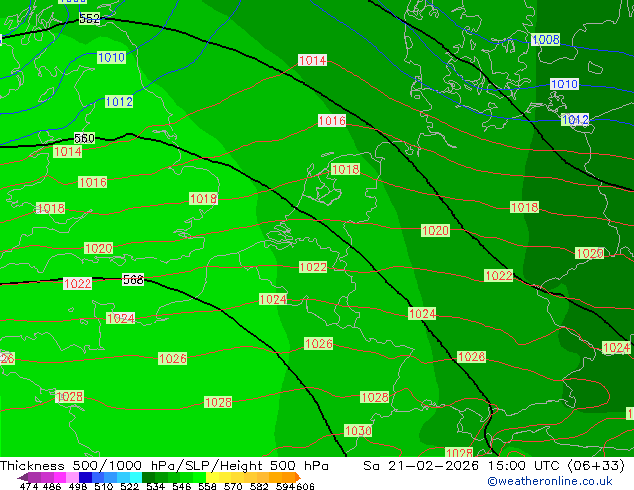634x490 pixels.
Task: Click the blue 1012 label below the Scottish 1010
Action: pos(119,101)
